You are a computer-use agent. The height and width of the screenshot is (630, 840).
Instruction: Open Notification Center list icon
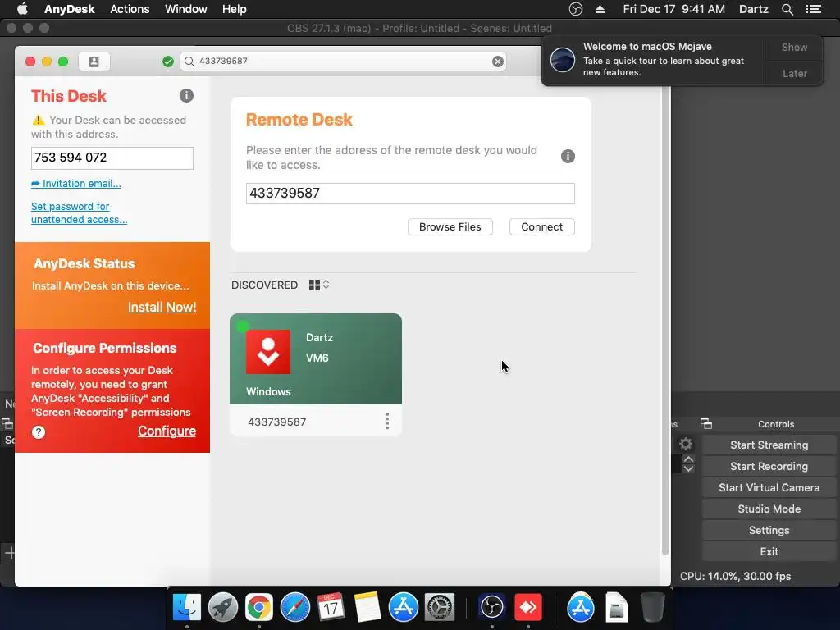pos(814,9)
